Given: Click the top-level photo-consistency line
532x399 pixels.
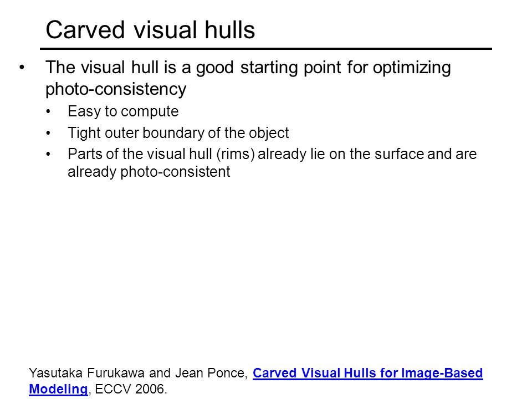Looking at the screenshot, I should point(116,89).
